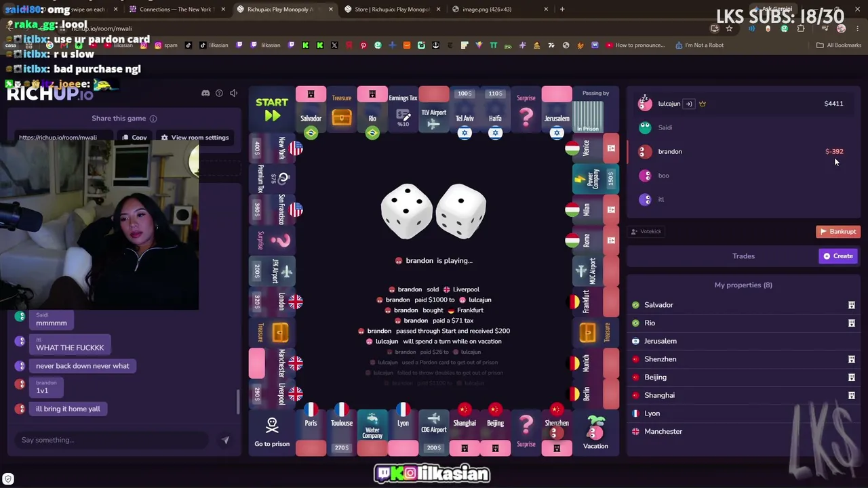Open View room settings
This screenshot has width=868, height=488.
tap(195, 138)
